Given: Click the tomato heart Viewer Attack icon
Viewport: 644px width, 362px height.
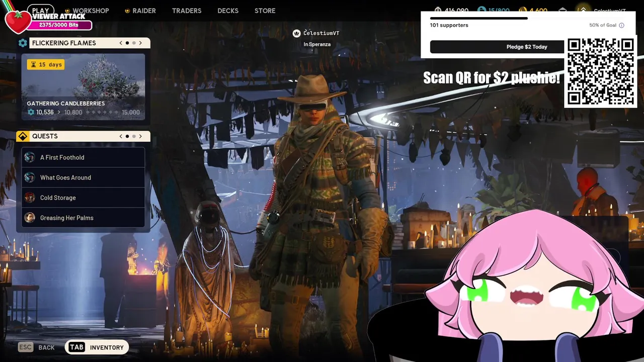Looking at the screenshot, I should [x=18, y=22].
